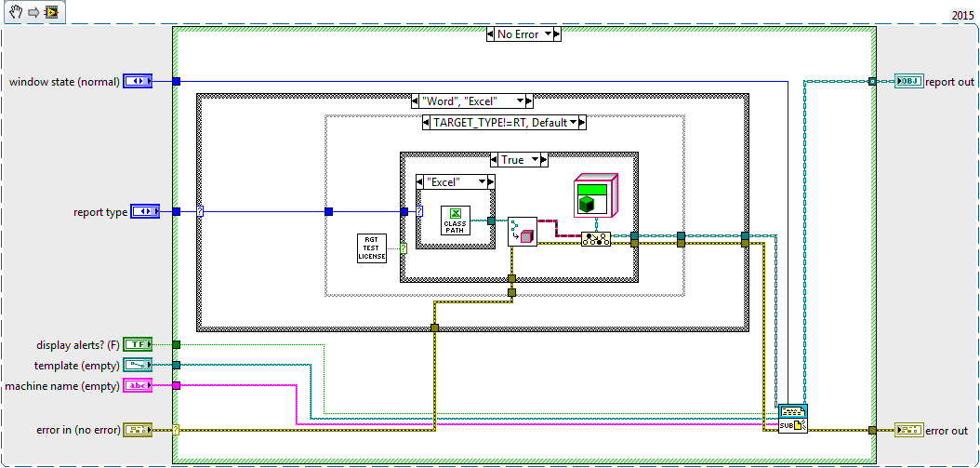
Task: Toggle the display alerts? (F) boolean terminal
Action: tap(138, 344)
